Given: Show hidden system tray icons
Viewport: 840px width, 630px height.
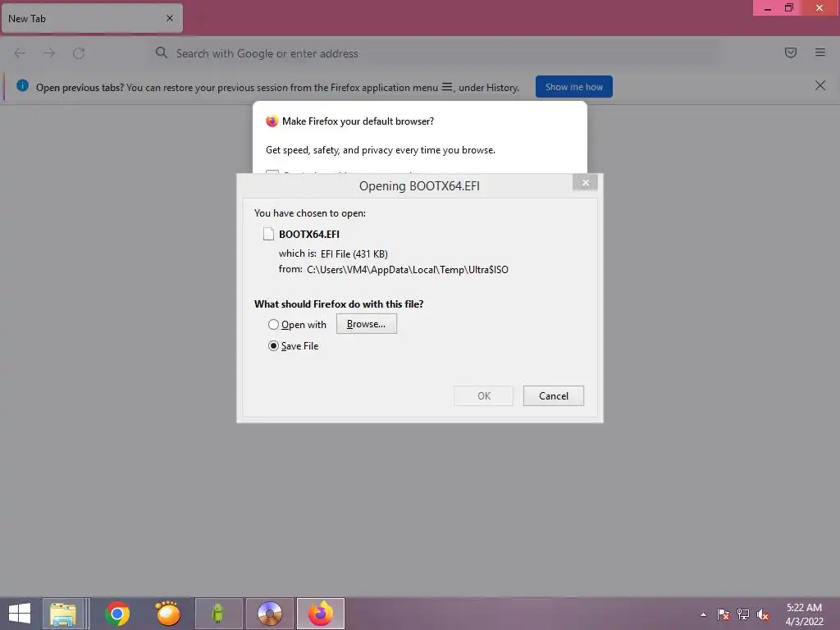Looking at the screenshot, I should pyautogui.click(x=703, y=614).
